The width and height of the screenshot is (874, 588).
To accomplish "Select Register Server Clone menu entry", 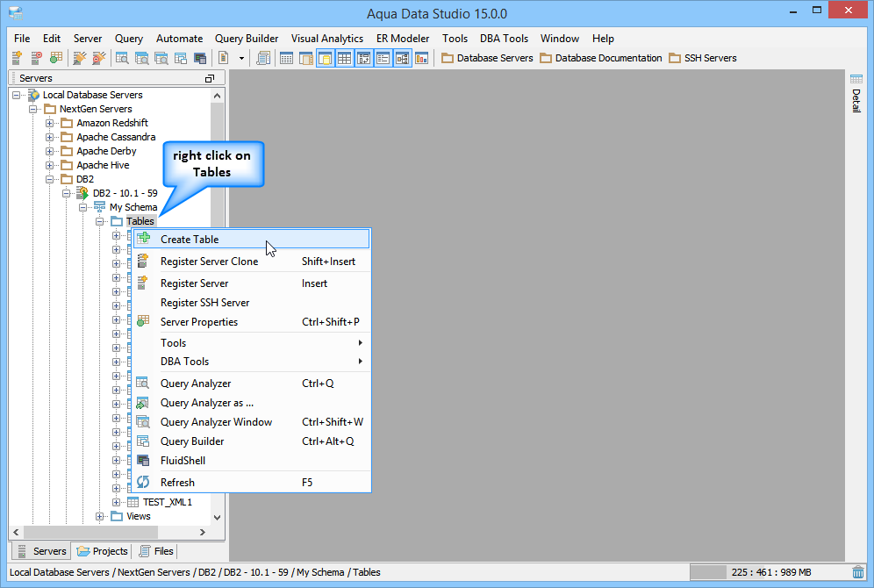I will pos(251,262).
